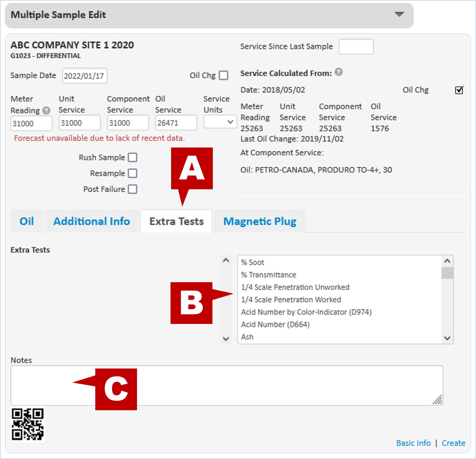Viewport: 476px width, 459px height.
Task: Click the Sample Date input field
Action: [84, 76]
